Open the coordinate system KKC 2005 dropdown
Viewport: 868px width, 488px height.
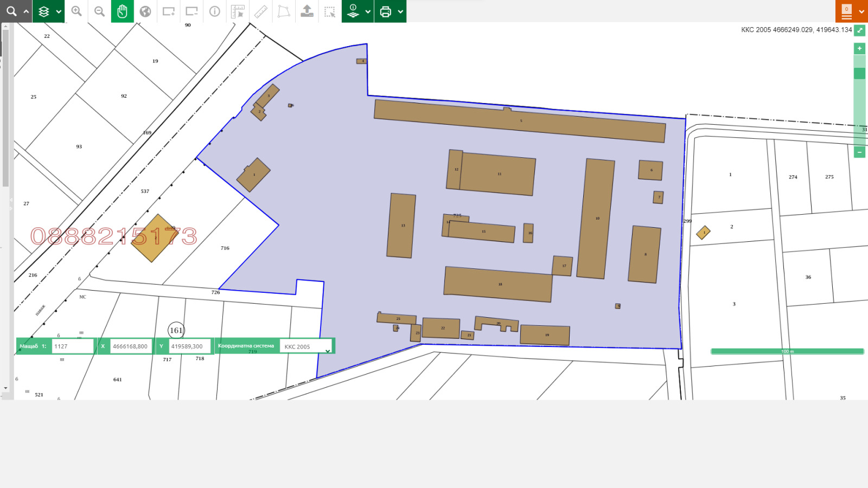tap(307, 346)
